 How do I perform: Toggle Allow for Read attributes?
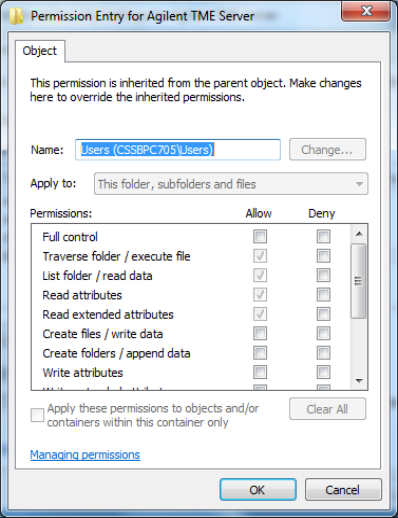coord(260,295)
